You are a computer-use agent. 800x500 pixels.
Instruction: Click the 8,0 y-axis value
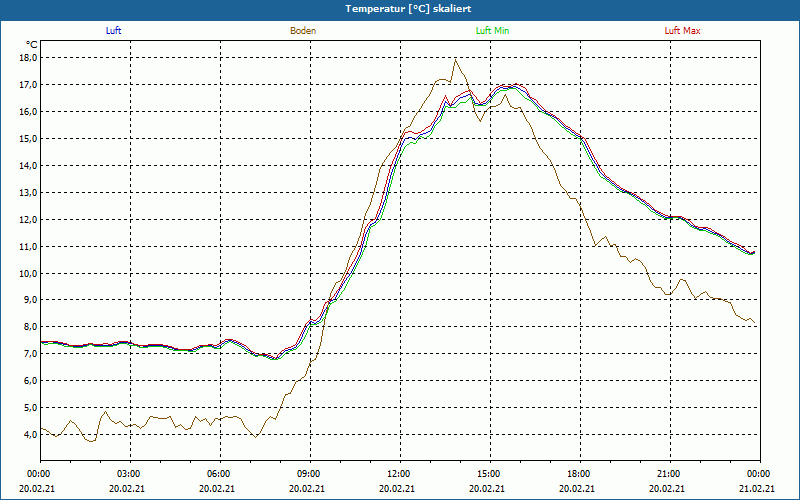[32, 327]
